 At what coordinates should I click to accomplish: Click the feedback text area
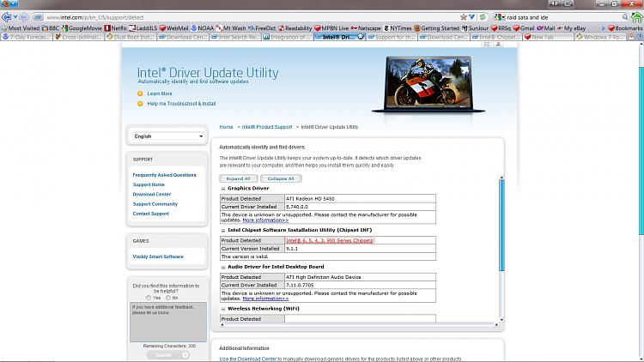[168, 323]
